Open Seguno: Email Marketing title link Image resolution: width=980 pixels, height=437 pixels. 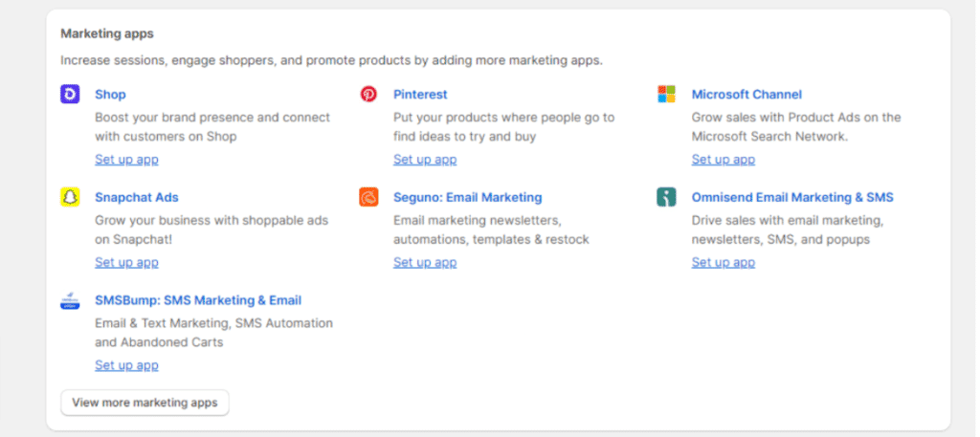point(467,197)
